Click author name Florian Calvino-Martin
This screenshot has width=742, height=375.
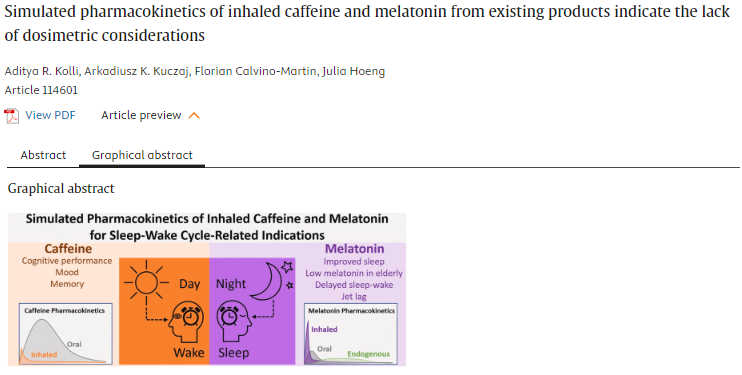(256, 71)
